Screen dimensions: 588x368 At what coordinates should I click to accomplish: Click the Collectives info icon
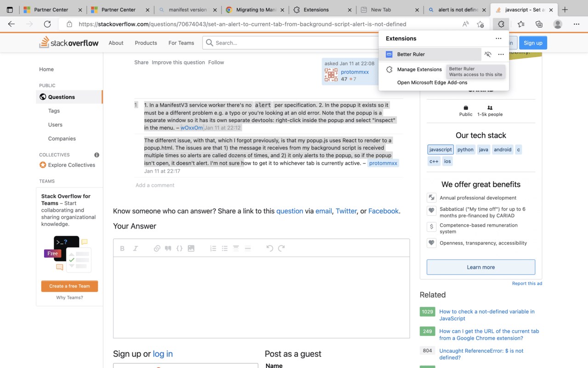[96, 155]
